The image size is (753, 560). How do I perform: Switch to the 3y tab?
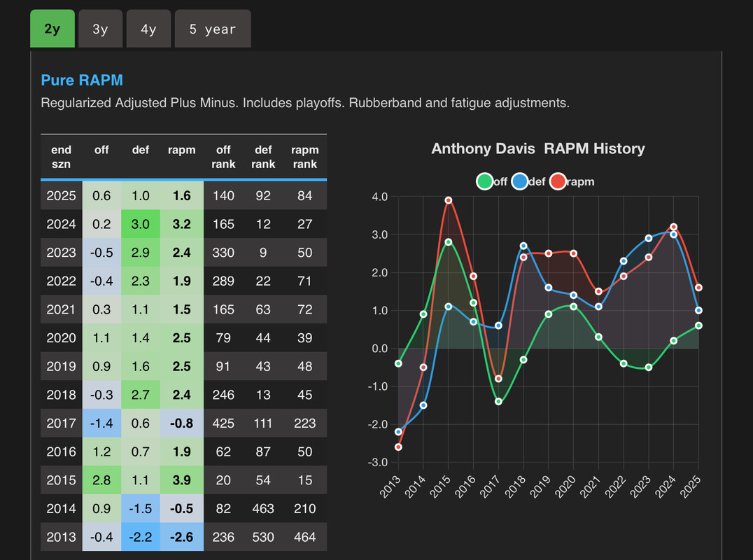[100, 29]
